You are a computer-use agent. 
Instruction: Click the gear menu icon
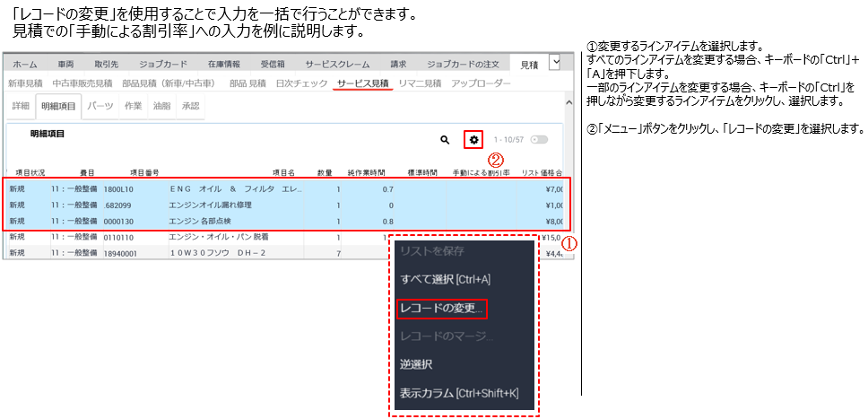[474, 139]
